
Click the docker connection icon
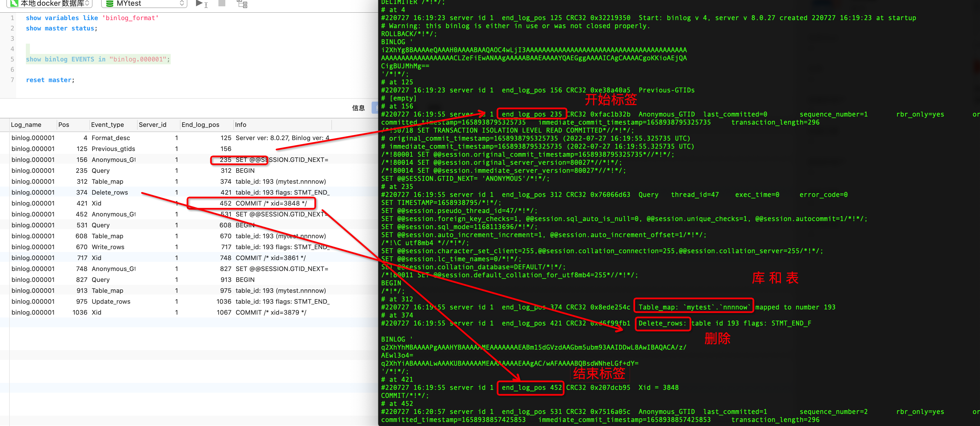pos(14,3)
